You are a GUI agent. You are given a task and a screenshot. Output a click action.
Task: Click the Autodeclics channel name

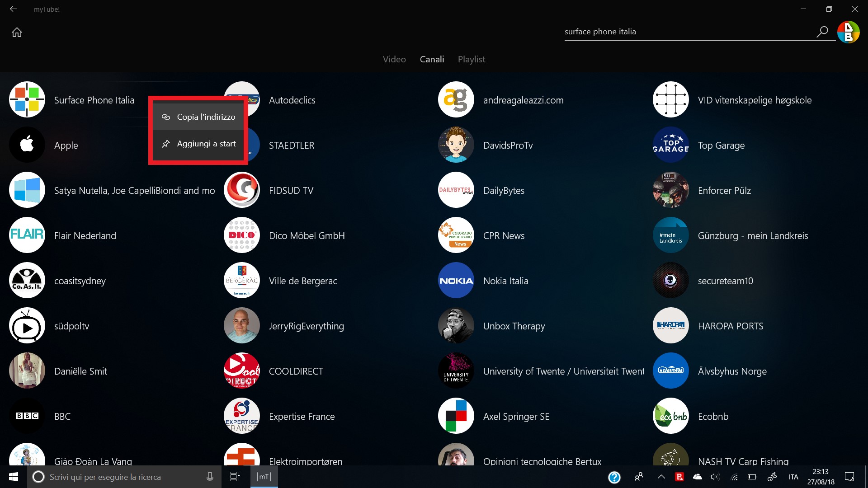292,100
